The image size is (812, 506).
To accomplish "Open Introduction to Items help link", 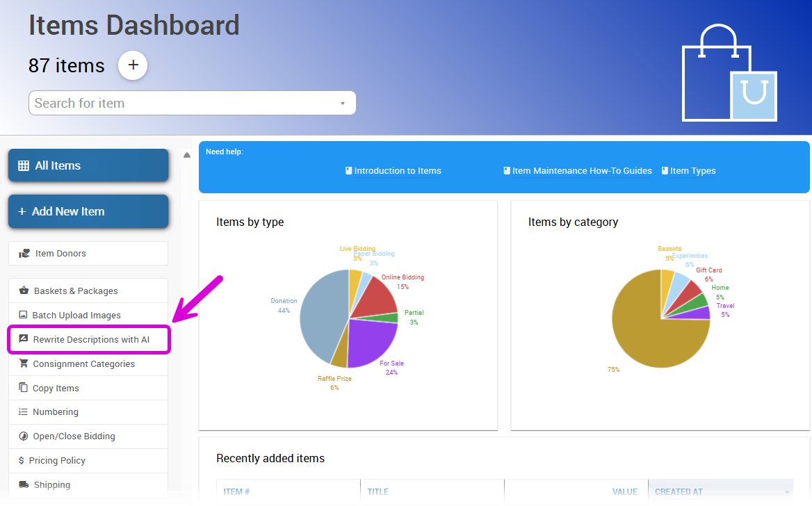I will coord(398,171).
